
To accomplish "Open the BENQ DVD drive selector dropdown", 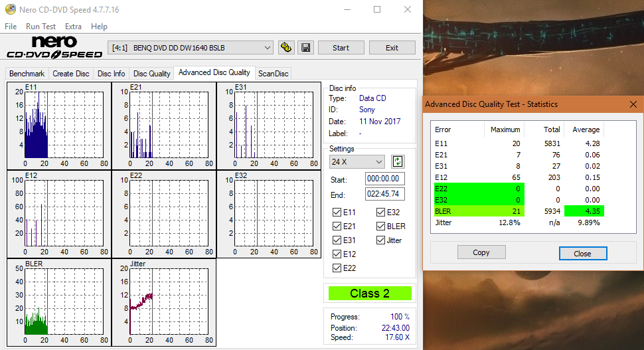I will [x=191, y=48].
